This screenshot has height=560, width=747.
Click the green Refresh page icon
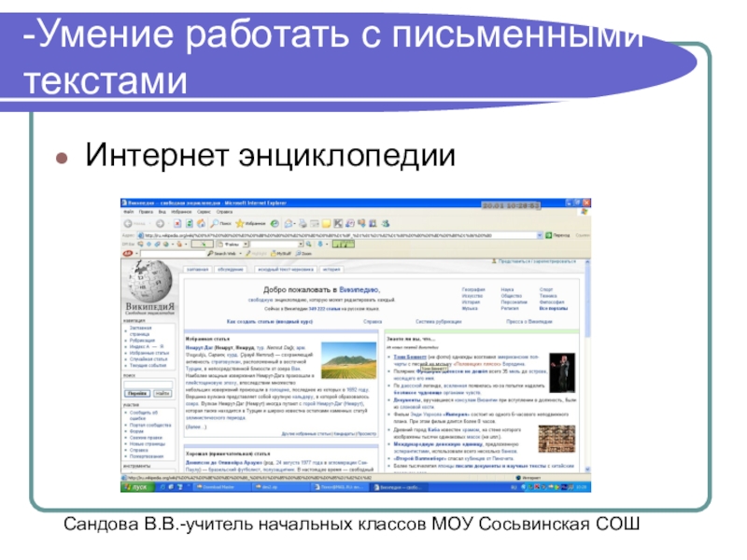[190, 223]
